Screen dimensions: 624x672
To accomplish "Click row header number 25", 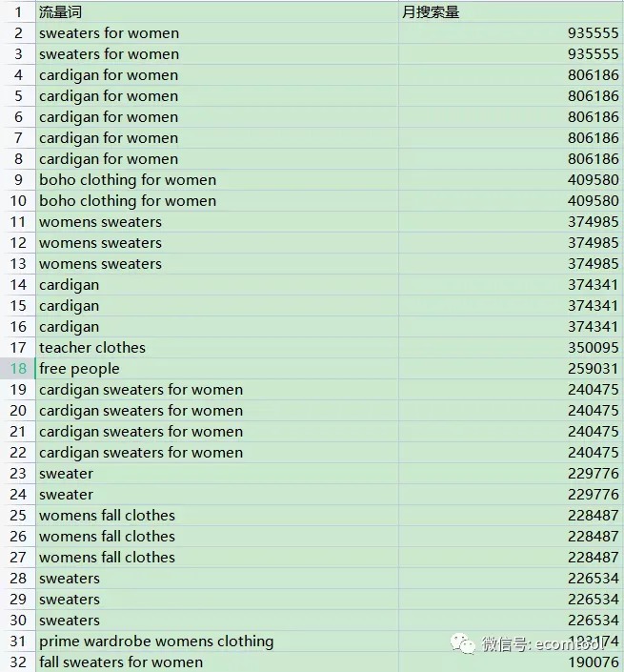I will click(18, 516).
